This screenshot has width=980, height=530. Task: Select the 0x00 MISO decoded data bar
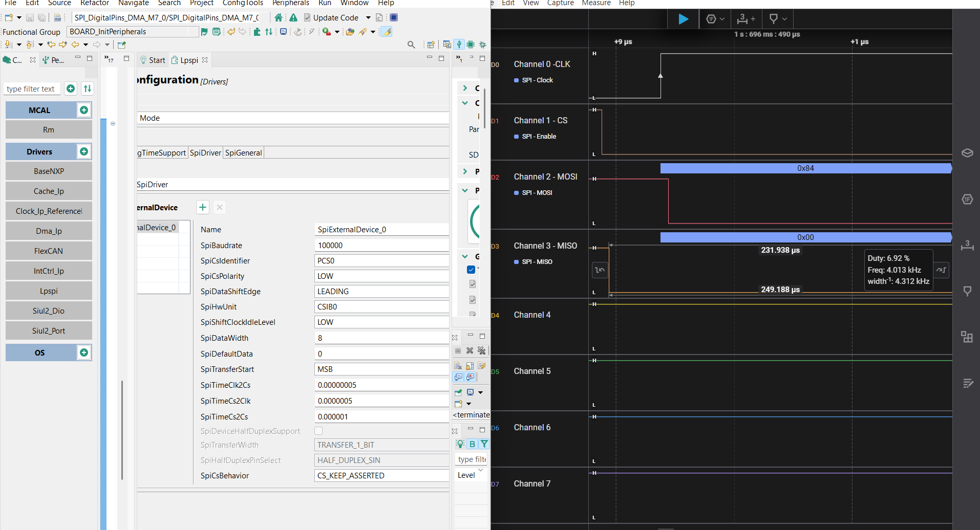(x=805, y=237)
